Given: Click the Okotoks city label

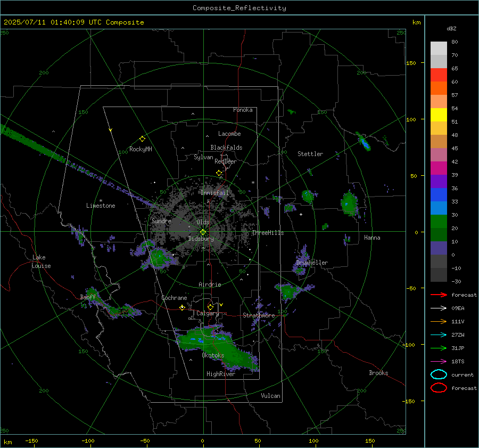Looking at the screenshot, I should point(213,355).
